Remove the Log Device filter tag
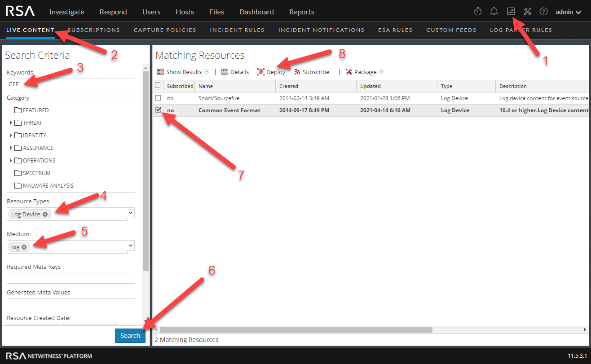This screenshot has height=364, width=591. (45, 215)
